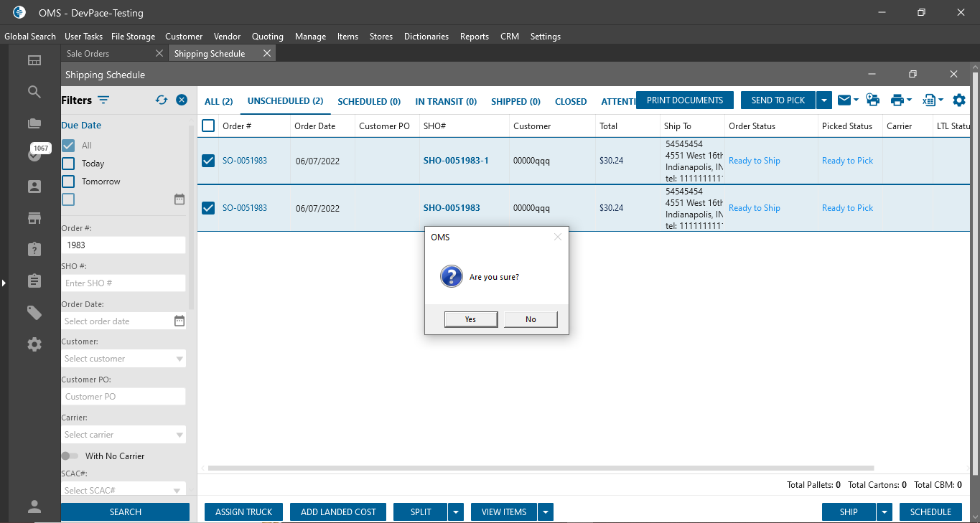980x523 pixels.
Task: Open grid settings gear in Shipping Schedule
Action: point(959,100)
